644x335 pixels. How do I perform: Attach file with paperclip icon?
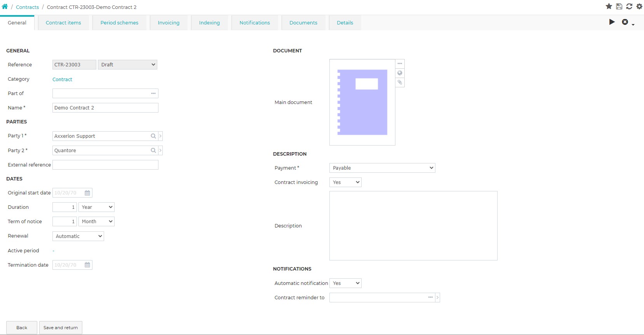tap(400, 82)
